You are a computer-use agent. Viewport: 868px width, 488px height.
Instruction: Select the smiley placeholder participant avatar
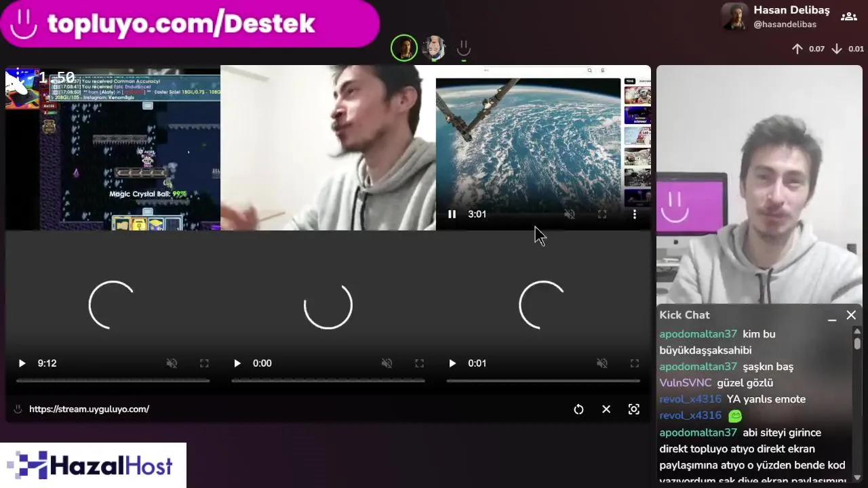(464, 48)
